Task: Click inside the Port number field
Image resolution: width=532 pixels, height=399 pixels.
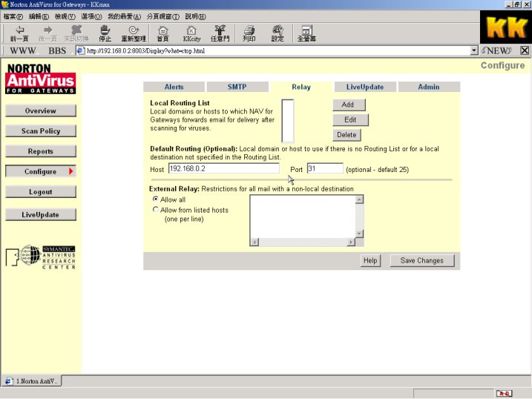Action: (x=324, y=169)
